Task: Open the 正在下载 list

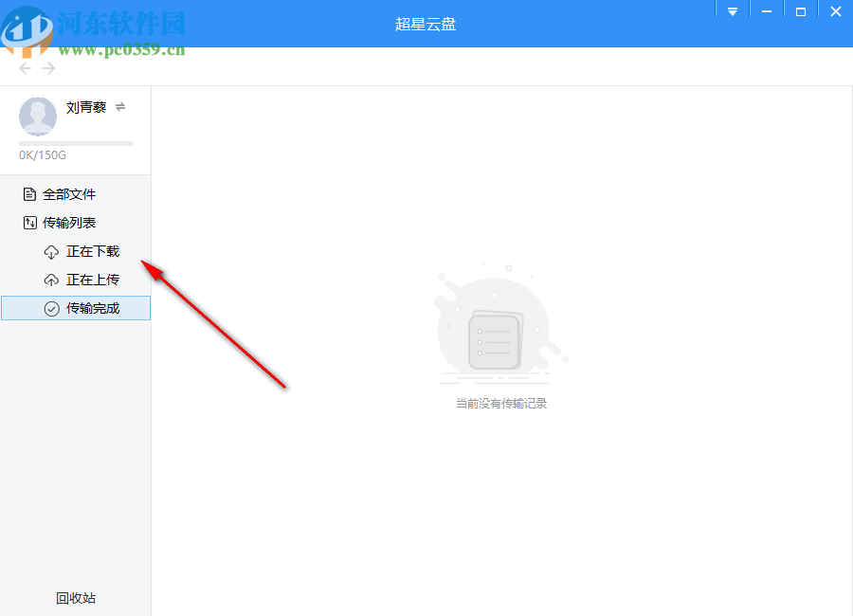Action: click(76, 251)
